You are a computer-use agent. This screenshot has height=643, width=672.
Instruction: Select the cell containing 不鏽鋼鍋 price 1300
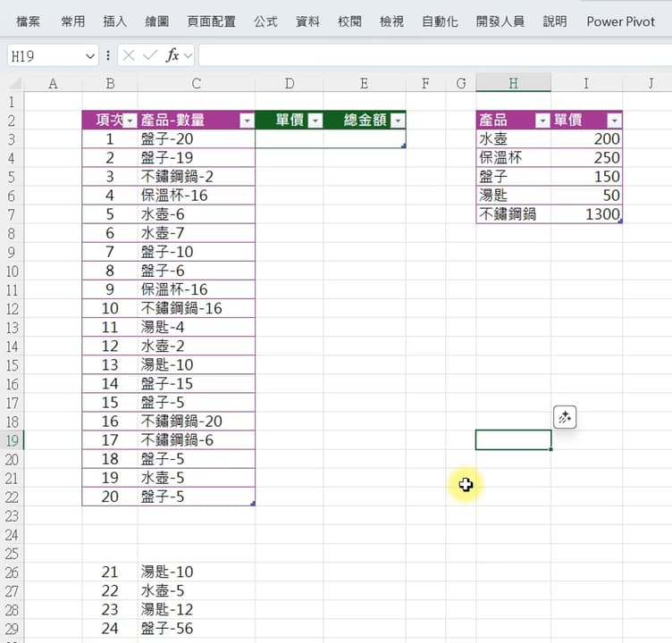pyautogui.click(x=585, y=214)
